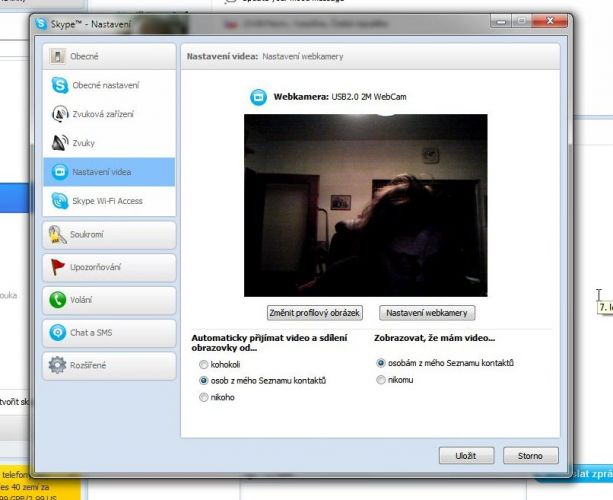Screen dimensions: 613x500
Task: Click the Rozšířené gear icon
Action: pyautogui.click(x=57, y=365)
